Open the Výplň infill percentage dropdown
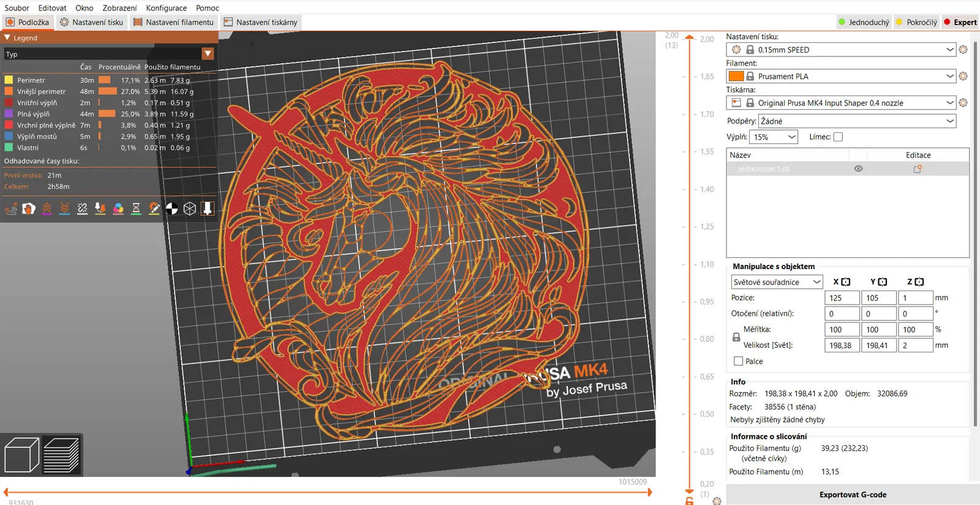The width and height of the screenshot is (980, 505). click(774, 137)
